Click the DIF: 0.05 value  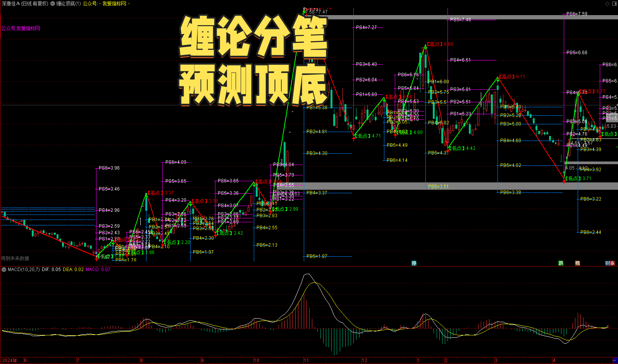(x=51, y=269)
